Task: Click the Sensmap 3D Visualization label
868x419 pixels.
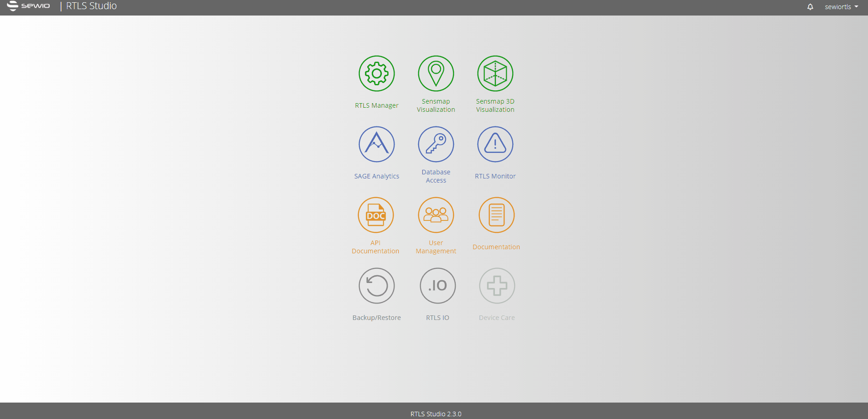Action: tap(495, 105)
